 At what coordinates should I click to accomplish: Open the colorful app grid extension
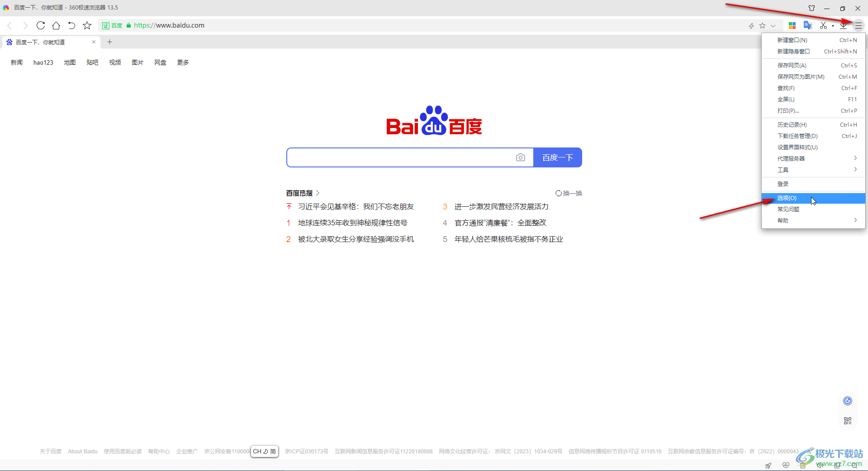point(792,25)
